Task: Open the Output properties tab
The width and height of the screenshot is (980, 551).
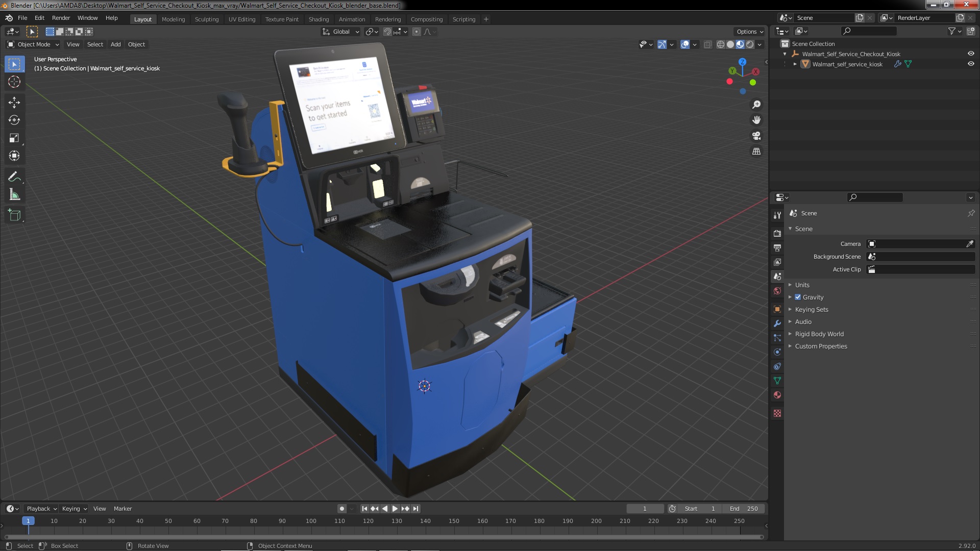Action: pyautogui.click(x=777, y=247)
